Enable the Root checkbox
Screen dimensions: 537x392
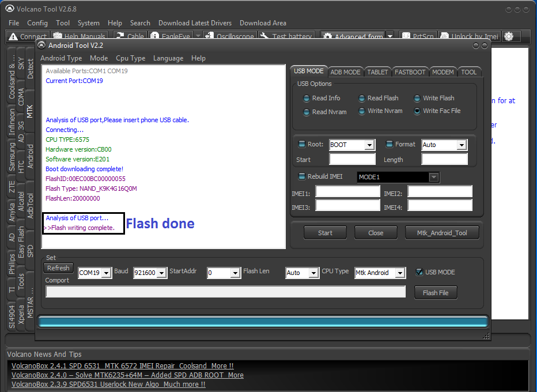click(302, 144)
